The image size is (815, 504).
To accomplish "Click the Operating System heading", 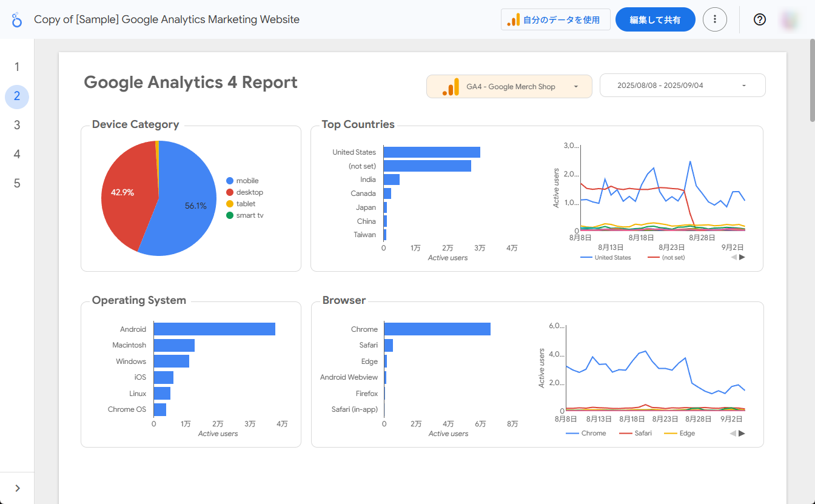I will (x=139, y=300).
